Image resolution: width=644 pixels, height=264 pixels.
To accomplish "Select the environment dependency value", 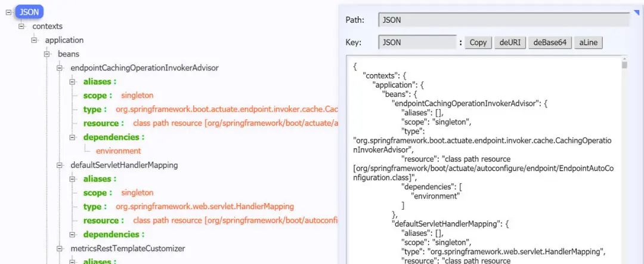I will click(118, 151).
